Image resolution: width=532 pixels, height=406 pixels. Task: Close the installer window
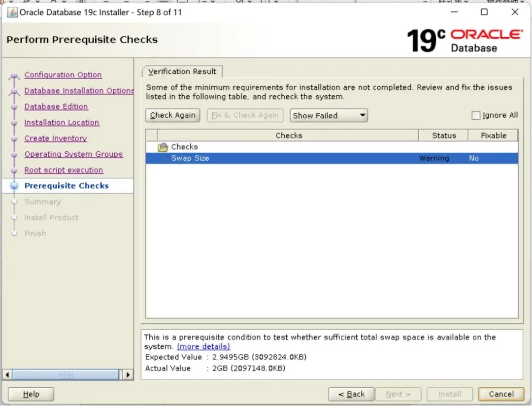(515, 12)
